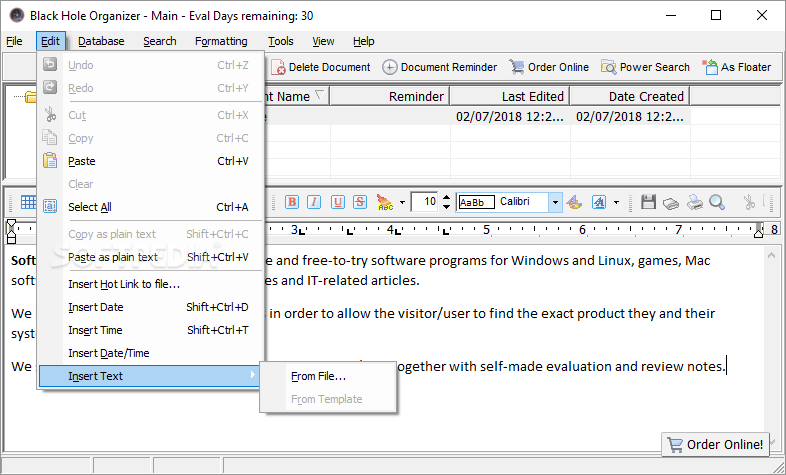Choose From File... in the submenu
Image resolution: width=786 pixels, height=475 pixels.
click(x=328, y=376)
